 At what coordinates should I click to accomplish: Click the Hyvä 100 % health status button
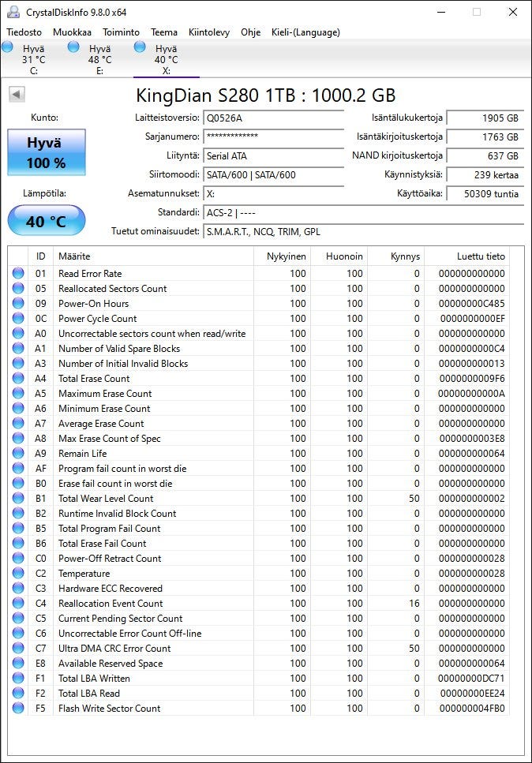click(x=47, y=152)
